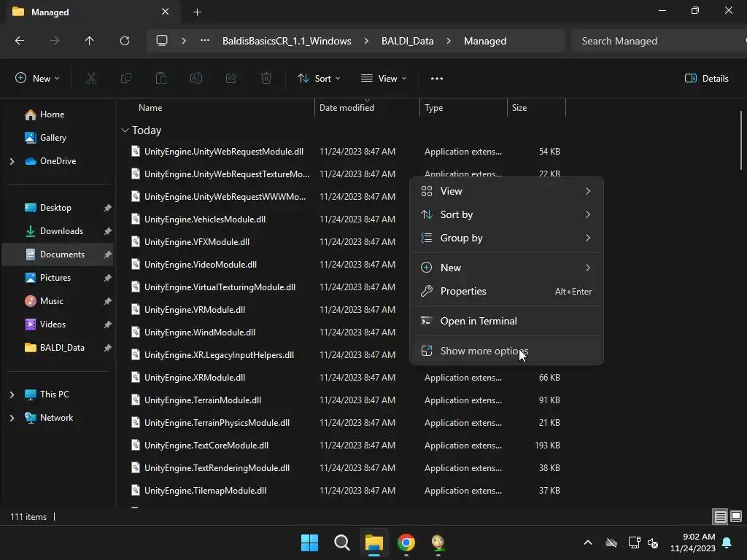Click Show more options
Image resolution: width=747 pixels, height=560 pixels.
[x=506, y=351]
